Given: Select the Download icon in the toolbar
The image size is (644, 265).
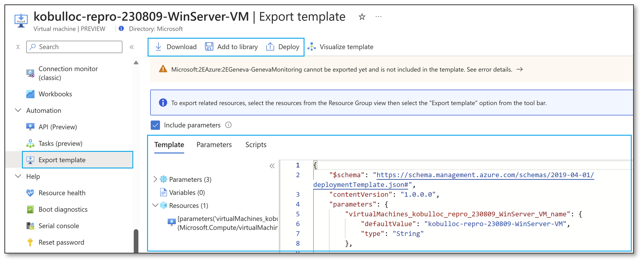Looking at the screenshot, I should pyautogui.click(x=158, y=47).
